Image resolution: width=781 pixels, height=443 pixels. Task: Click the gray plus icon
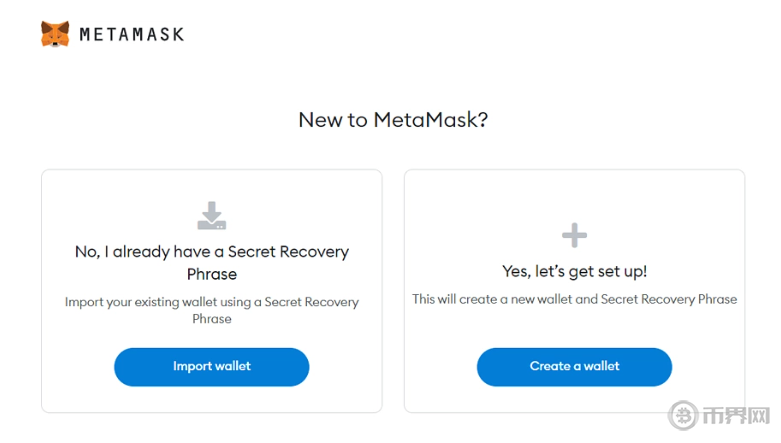click(574, 236)
